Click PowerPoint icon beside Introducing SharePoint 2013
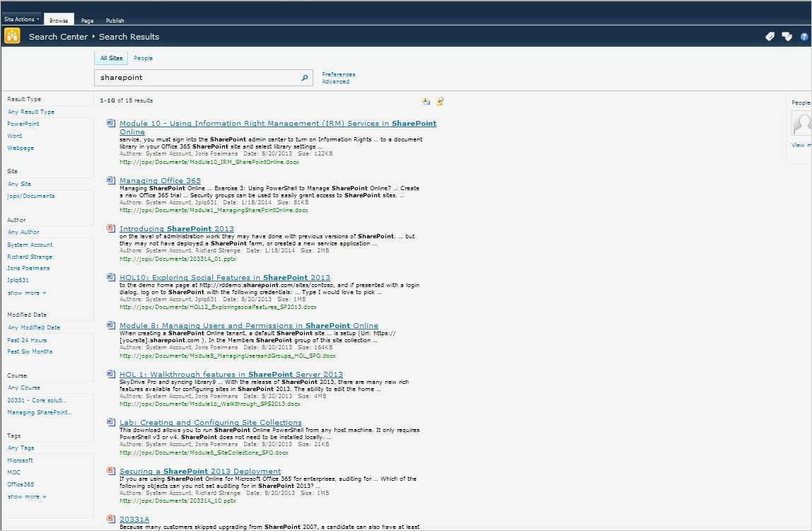 [x=111, y=228]
